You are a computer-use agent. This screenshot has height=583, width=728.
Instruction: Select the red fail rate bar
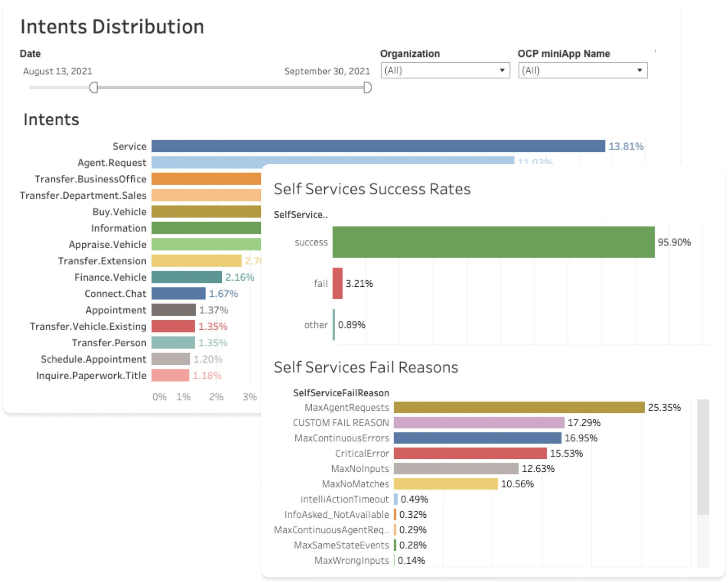point(337,283)
